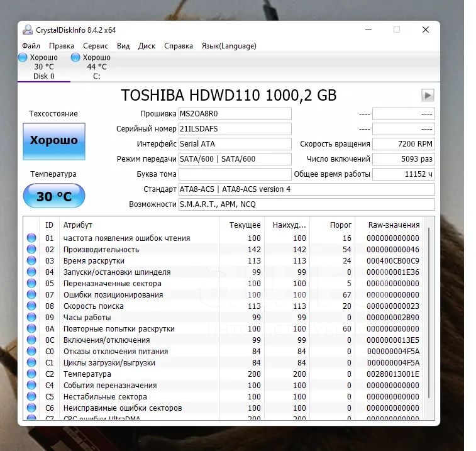Click status orb for Повторные попытки раскрутки row
The image size is (476, 451).
coord(31,328)
